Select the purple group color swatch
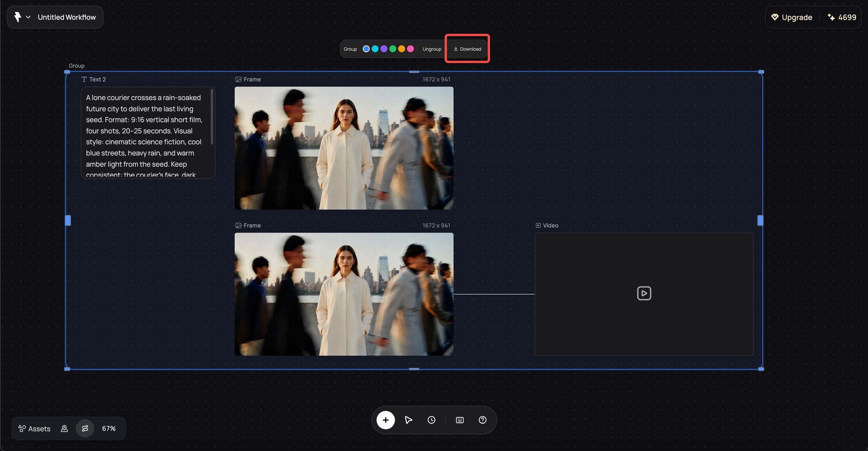868x451 pixels. click(x=384, y=49)
